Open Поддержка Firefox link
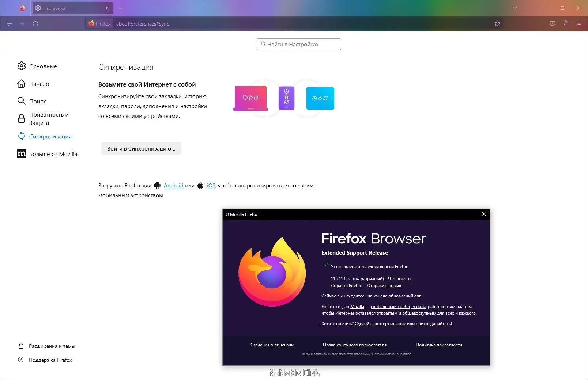Image resolution: width=588 pixels, height=380 pixels. coord(50,360)
